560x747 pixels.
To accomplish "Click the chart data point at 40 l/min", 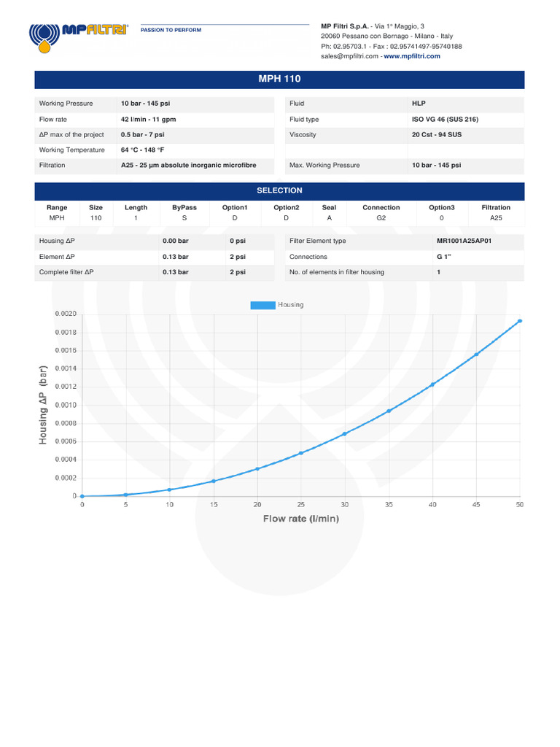I will 432,384.
